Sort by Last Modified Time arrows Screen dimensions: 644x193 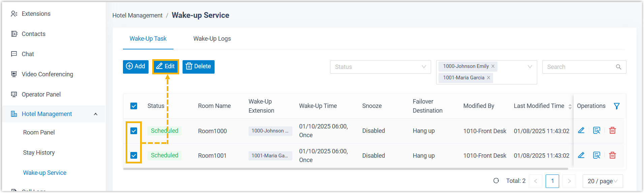[x=570, y=106]
